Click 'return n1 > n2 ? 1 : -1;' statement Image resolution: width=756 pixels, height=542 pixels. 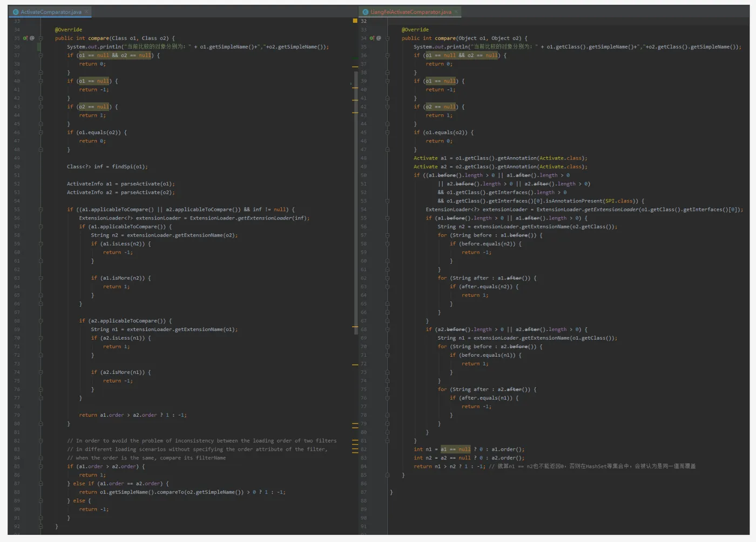pyautogui.click(x=449, y=466)
